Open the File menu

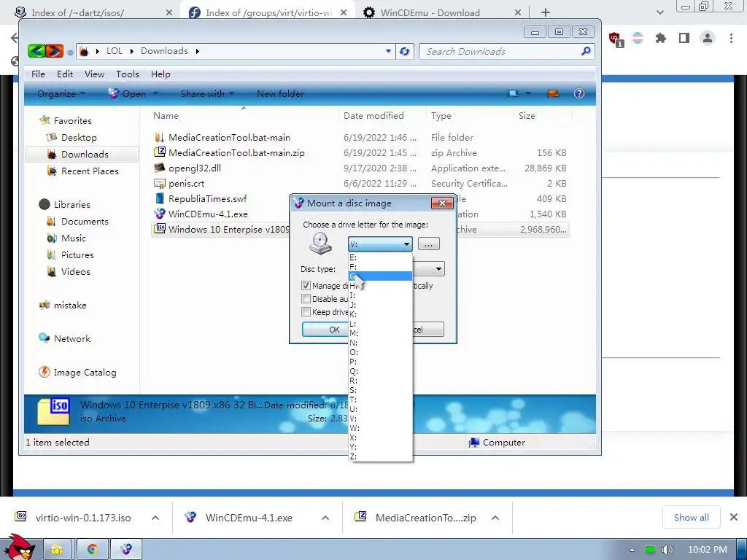point(38,74)
